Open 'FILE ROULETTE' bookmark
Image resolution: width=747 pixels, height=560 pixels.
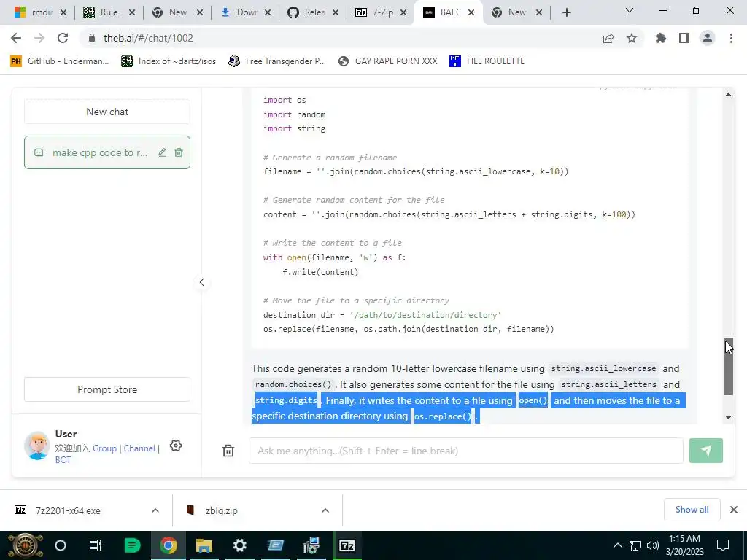(487, 61)
